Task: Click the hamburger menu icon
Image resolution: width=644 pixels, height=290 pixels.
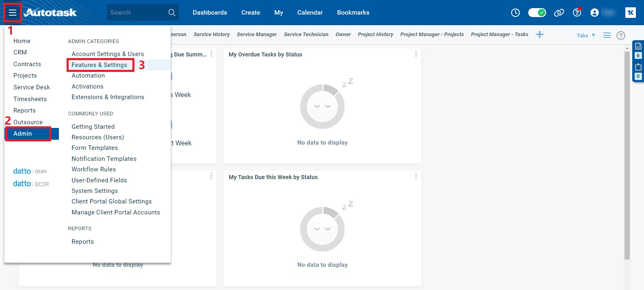Action: pos(13,13)
